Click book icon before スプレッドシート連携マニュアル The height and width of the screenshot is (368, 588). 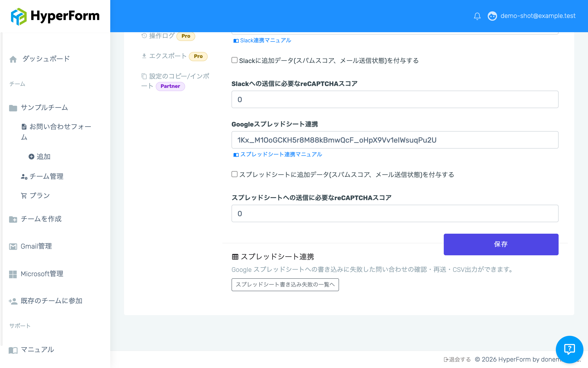236,155
